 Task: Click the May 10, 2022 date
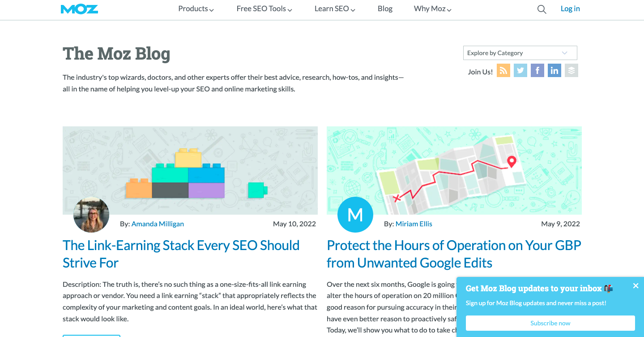click(294, 224)
